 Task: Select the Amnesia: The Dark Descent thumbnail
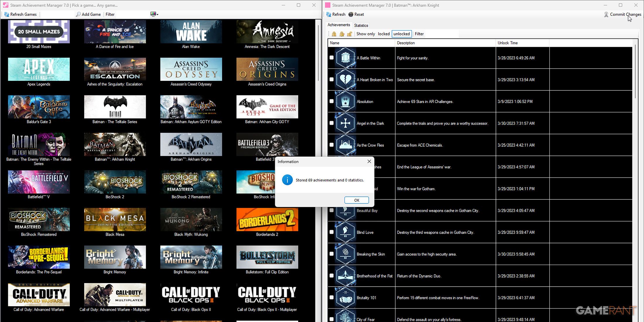click(267, 32)
